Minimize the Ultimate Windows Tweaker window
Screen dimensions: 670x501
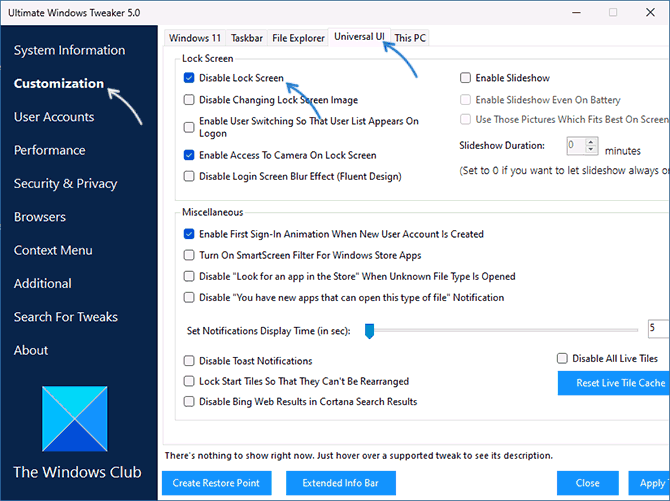click(x=576, y=12)
